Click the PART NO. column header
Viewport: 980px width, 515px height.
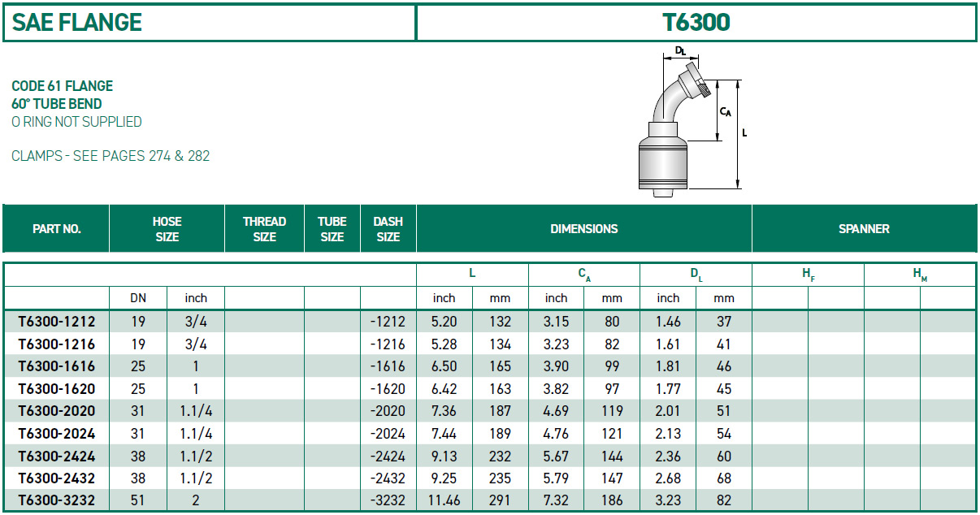coord(56,229)
